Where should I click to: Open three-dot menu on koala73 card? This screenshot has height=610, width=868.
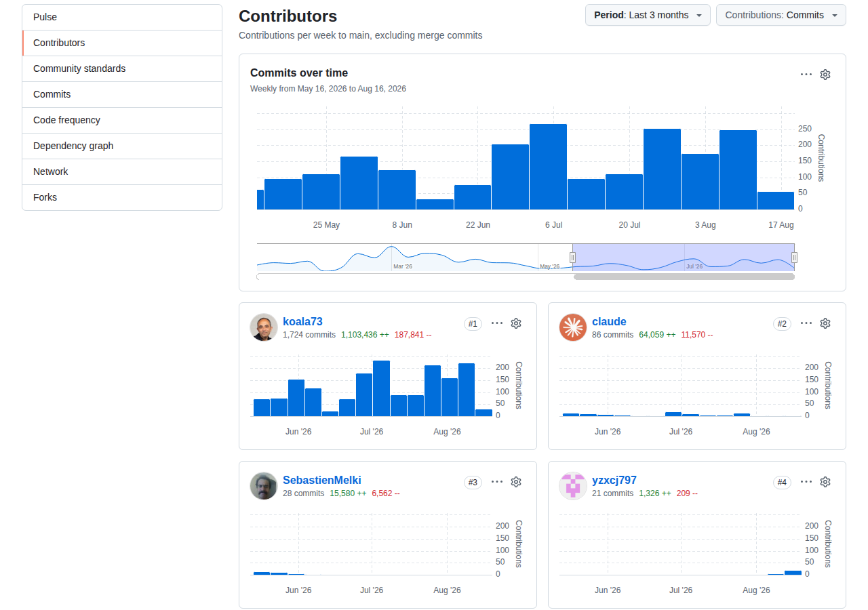tap(497, 323)
